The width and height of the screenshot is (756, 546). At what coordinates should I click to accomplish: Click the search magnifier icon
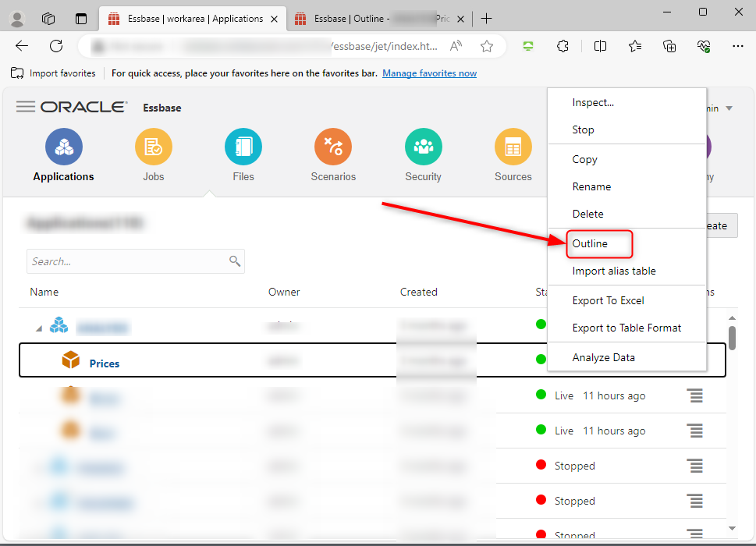(x=235, y=261)
